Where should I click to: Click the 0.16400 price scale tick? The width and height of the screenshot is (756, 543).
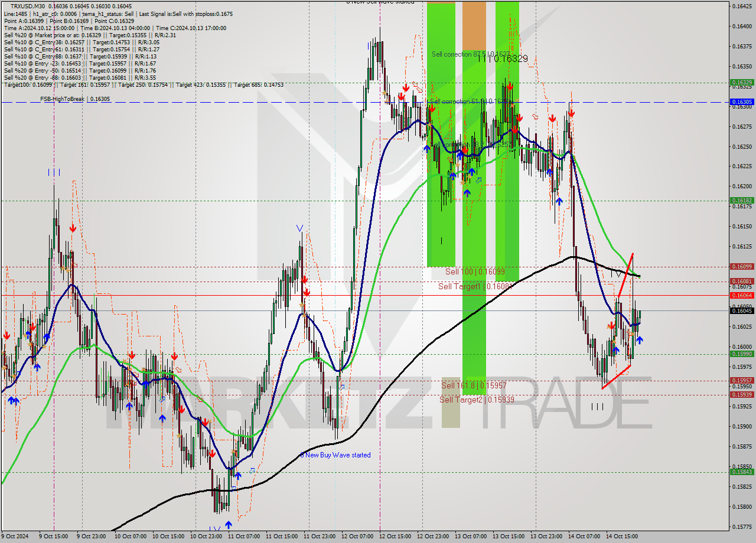742,26
